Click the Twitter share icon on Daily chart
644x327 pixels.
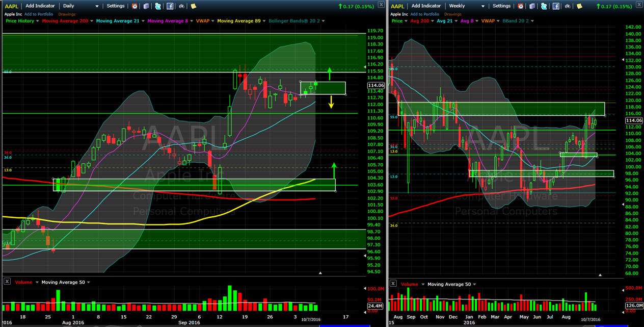point(158,6)
